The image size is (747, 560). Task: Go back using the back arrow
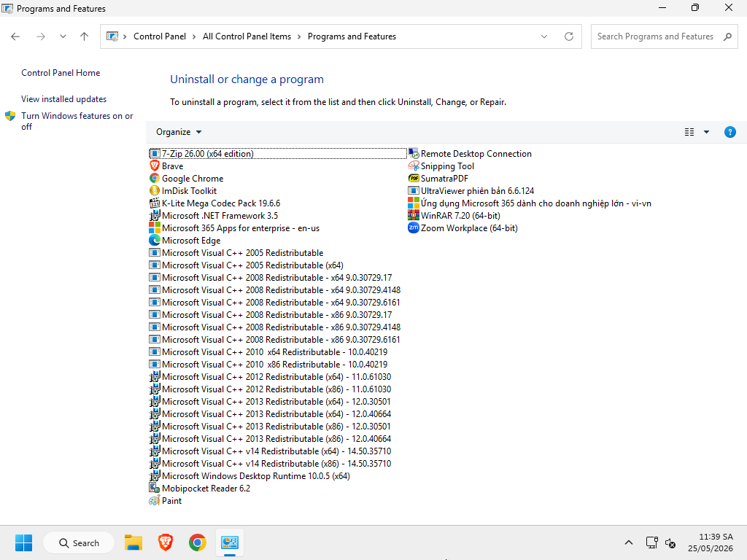[x=15, y=36]
